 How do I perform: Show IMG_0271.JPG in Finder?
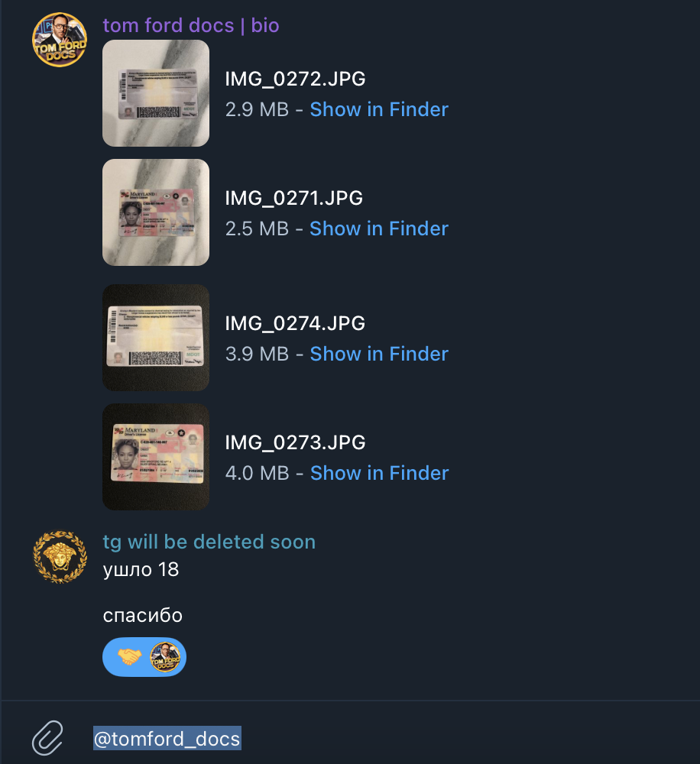379,229
